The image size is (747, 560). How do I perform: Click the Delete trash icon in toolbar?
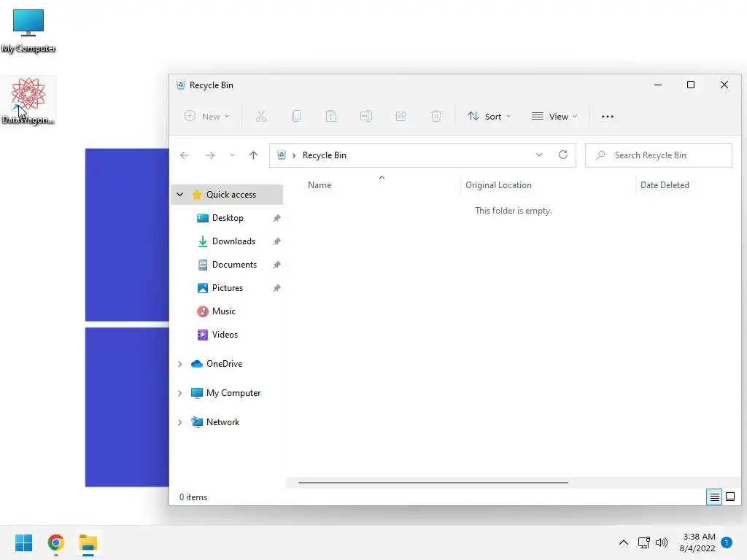[x=436, y=116]
